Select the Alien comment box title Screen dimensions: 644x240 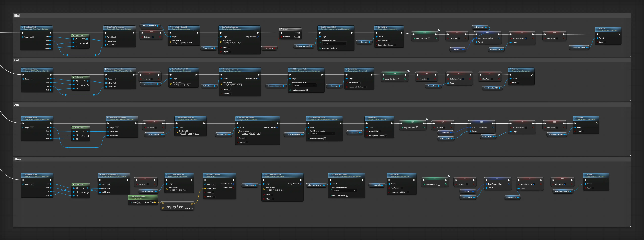[x=17, y=159]
